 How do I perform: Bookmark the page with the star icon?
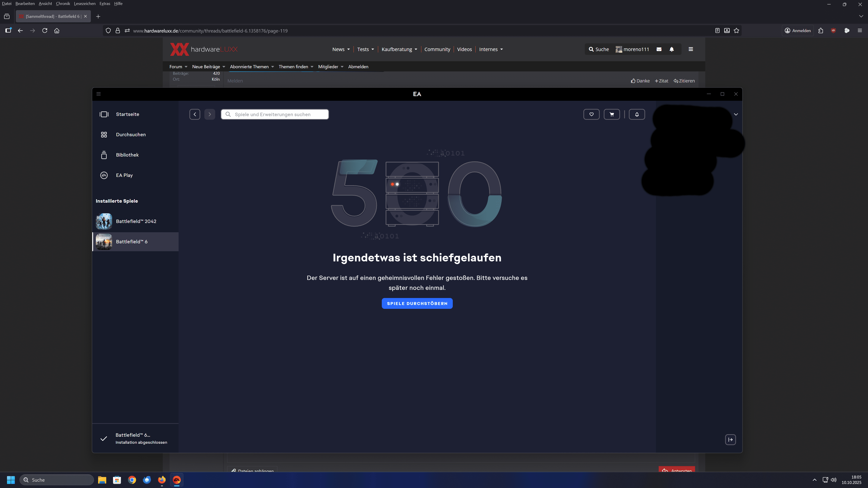tap(736, 31)
